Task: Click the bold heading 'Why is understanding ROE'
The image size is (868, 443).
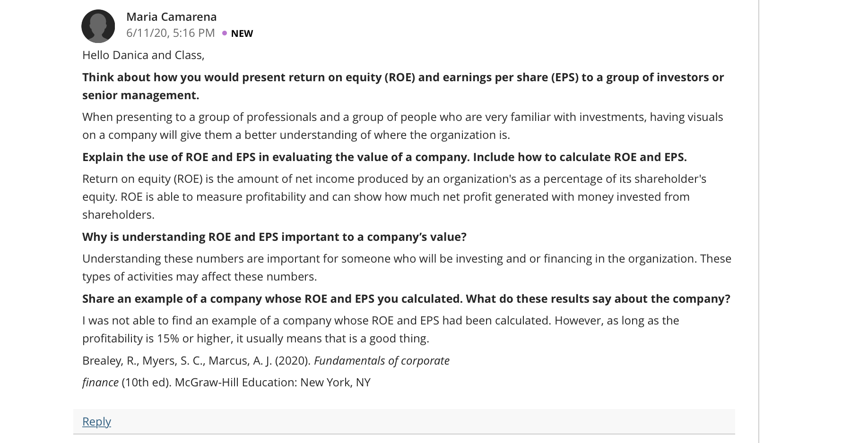Action: [274, 237]
